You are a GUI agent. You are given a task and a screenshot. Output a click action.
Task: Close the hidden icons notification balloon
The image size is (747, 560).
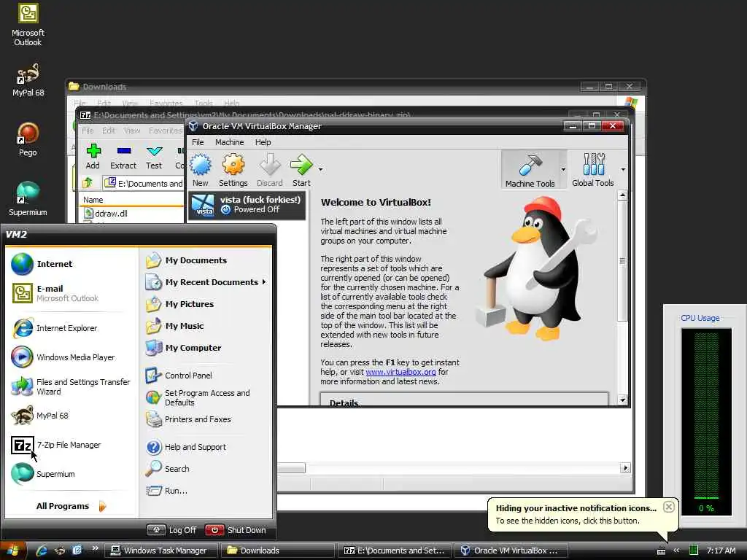(x=669, y=507)
